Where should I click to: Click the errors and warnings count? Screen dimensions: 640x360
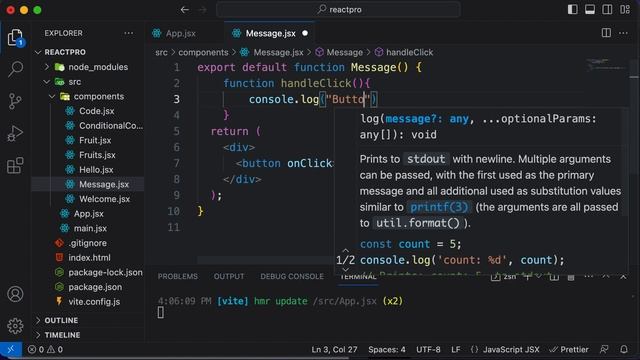click(x=45, y=349)
